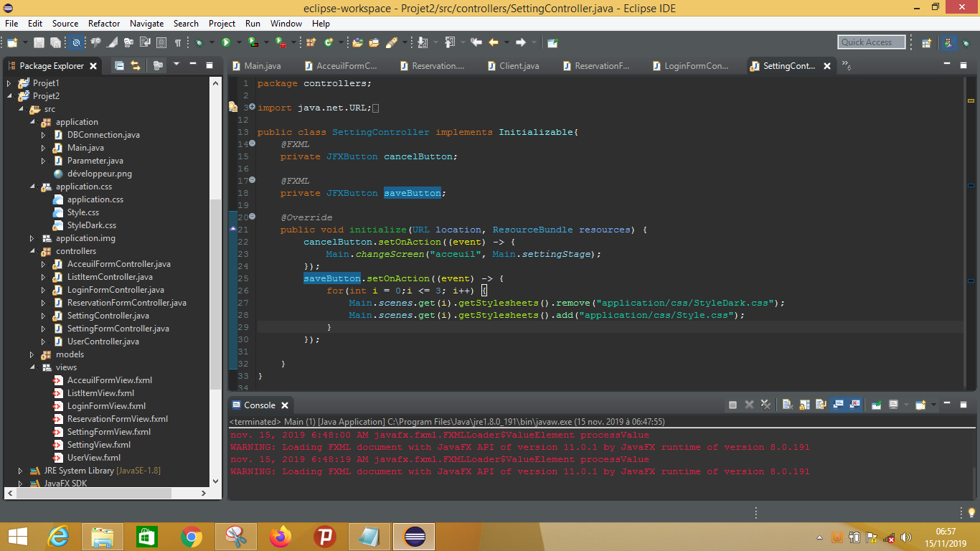
Task: Toggle Word Wrap in Console
Action: [x=821, y=405]
